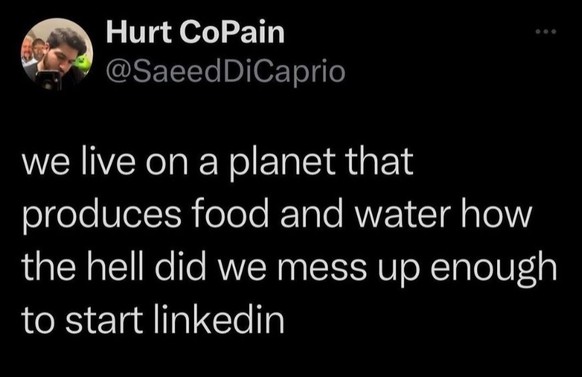Visit the @SaeedDiCaprio handle link
582x377 pixels.
226,72
